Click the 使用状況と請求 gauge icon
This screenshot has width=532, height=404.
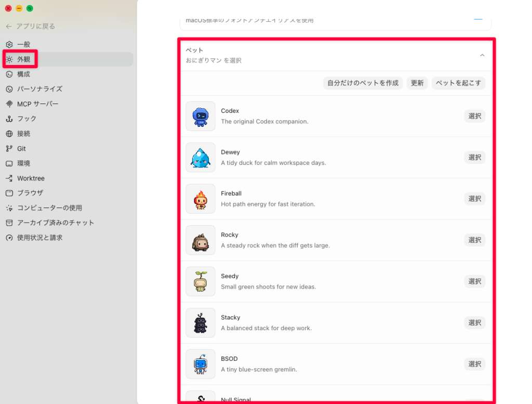point(9,238)
